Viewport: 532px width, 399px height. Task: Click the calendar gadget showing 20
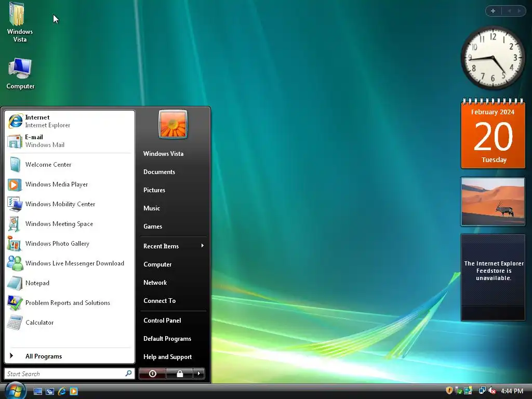point(493,134)
